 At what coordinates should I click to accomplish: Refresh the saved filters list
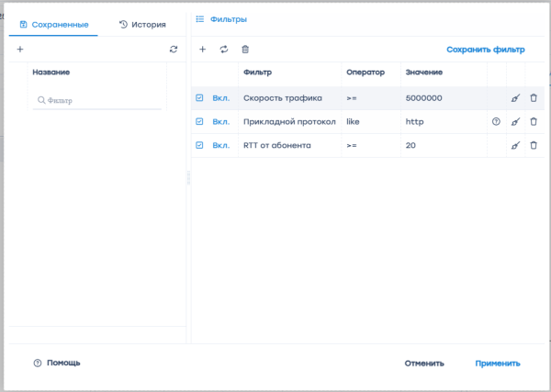(174, 50)
